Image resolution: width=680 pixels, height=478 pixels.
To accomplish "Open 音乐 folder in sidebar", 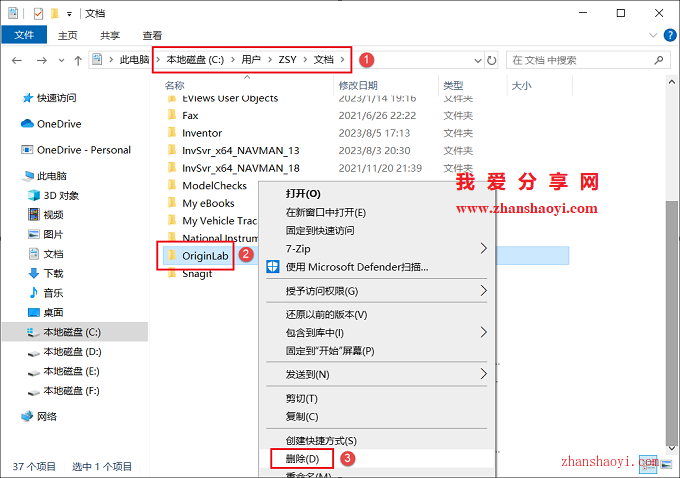I will tap(53, 293).
